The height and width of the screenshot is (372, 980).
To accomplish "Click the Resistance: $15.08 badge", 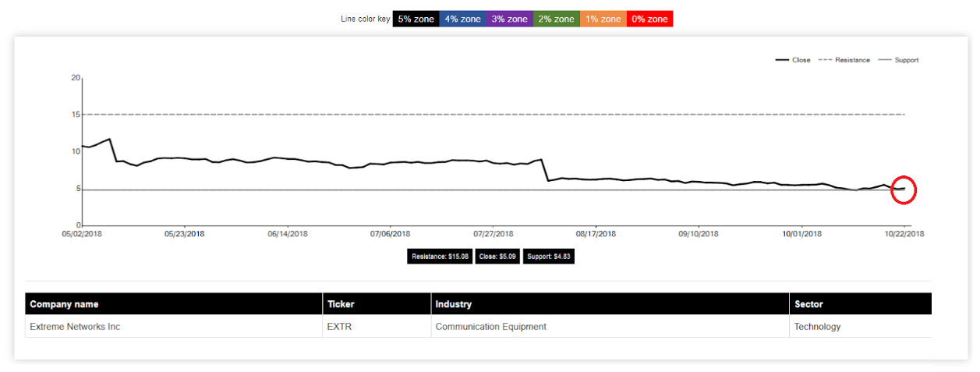I will click(440, 257).
